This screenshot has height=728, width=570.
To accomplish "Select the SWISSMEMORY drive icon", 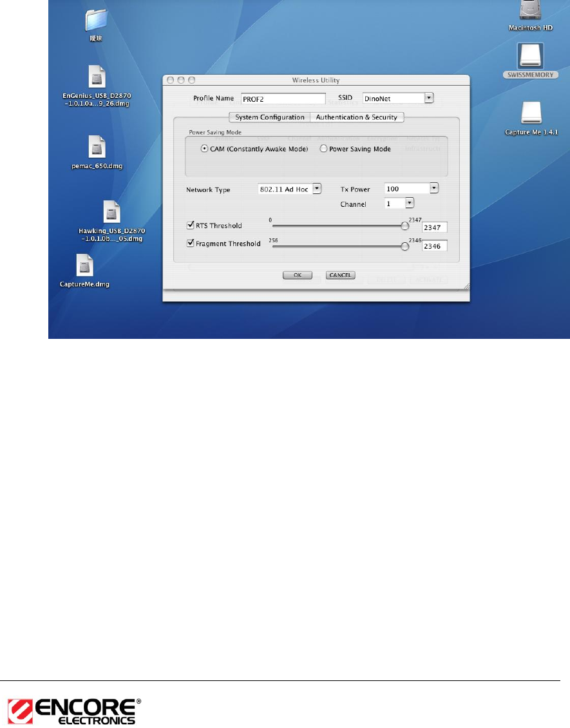I will pos(530,56).
